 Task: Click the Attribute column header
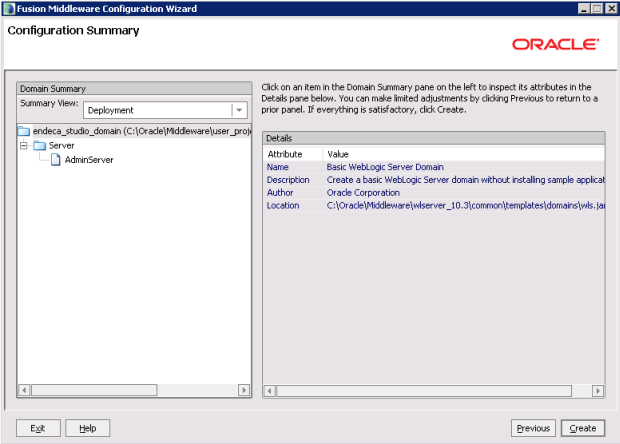tap(293, 154)
